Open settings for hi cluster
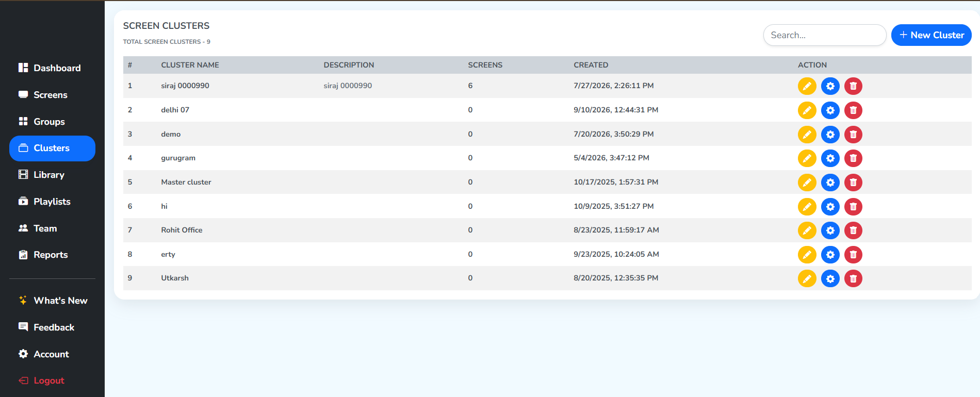The height and width of the screenshot is (397, 980). click(x=830, y=207)
